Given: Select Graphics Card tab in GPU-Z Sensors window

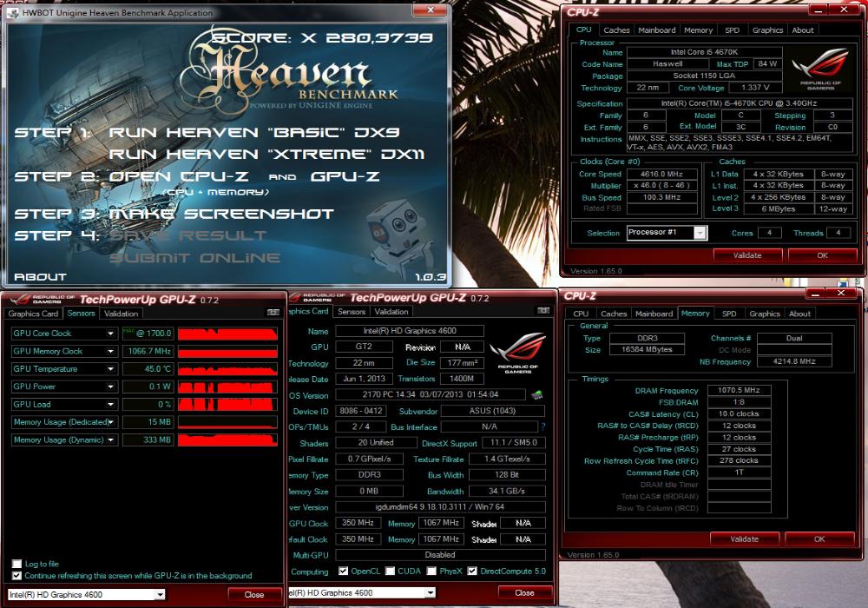Looking at the screenshot, I should pos(33,314).
